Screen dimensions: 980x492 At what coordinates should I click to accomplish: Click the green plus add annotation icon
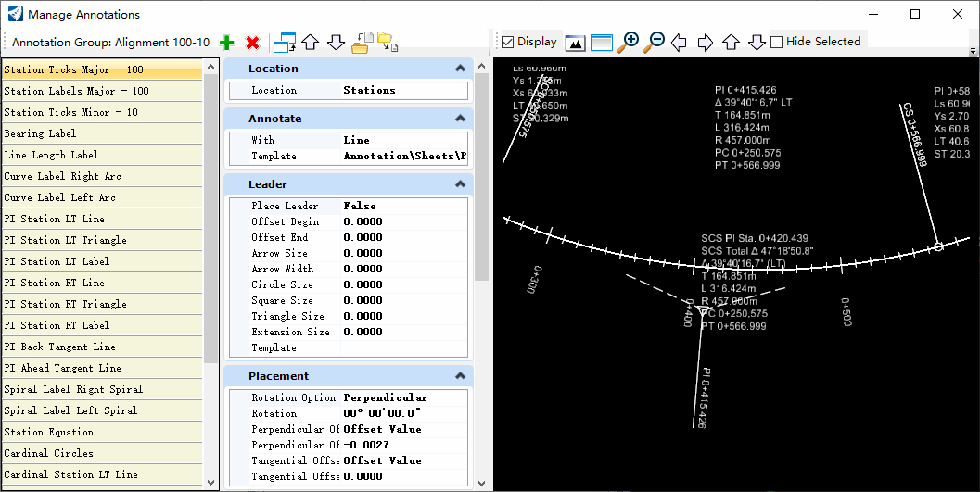(227, 43)
